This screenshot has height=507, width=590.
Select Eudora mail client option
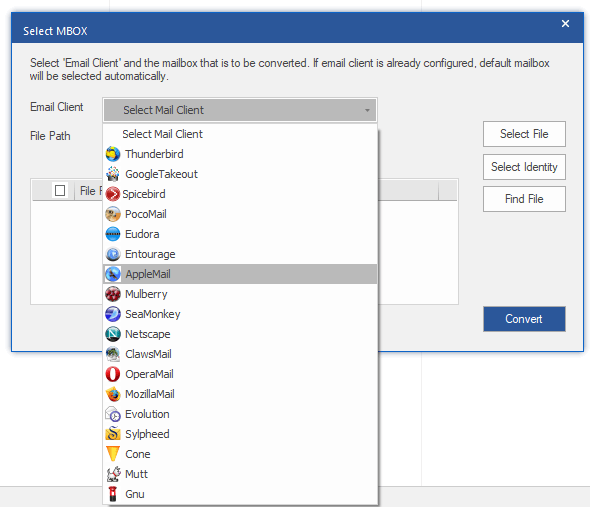coord(240,234)
